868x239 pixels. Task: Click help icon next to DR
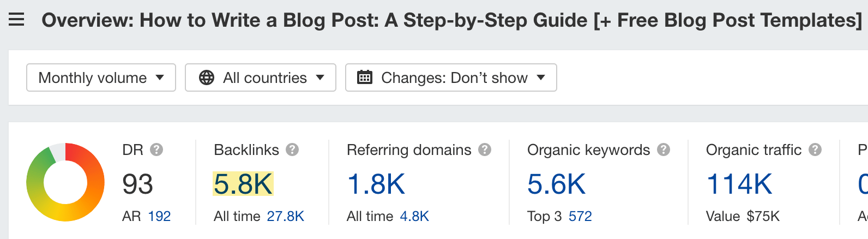point(156,150)
